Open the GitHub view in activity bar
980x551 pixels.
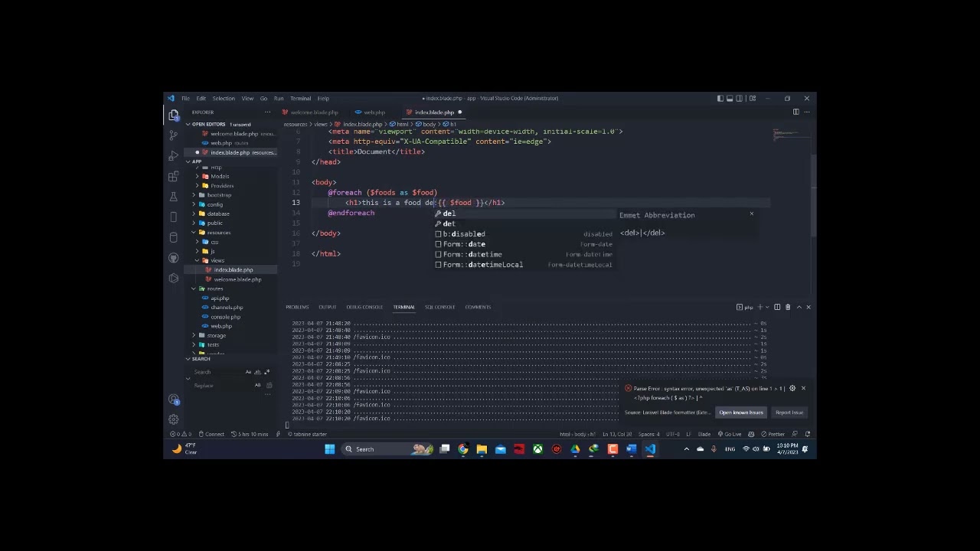[174, 258]
